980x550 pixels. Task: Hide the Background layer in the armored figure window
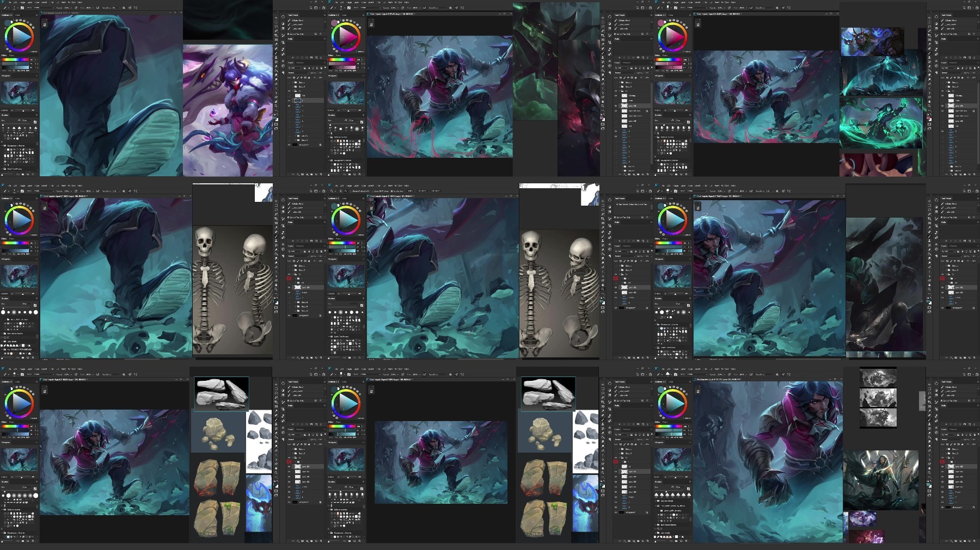[x=942, y=307]
